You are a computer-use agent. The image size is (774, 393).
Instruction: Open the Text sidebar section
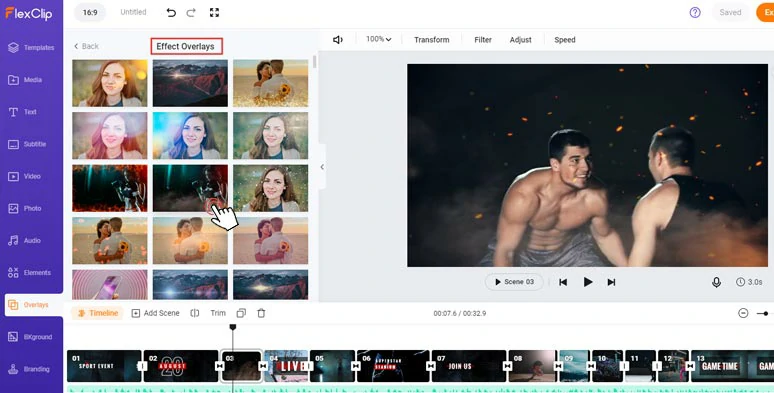tap(22, 112)
